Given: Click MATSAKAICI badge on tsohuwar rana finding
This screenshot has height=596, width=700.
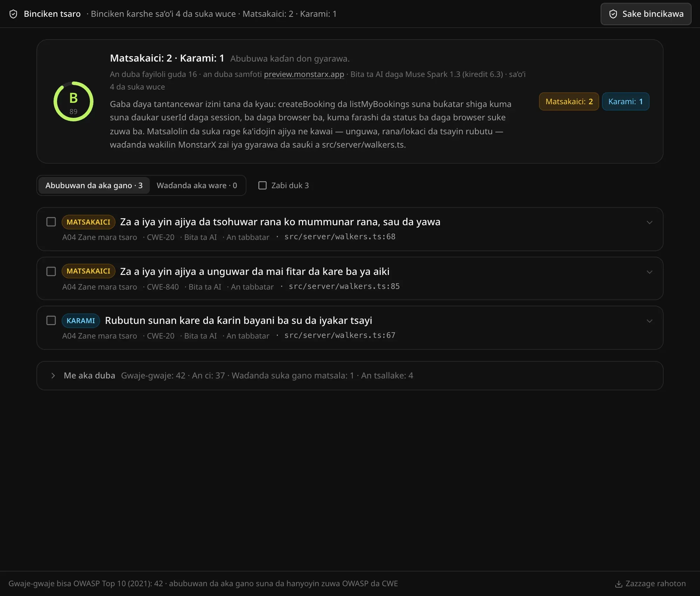Looking at the screenshot, I should [x=89, y=222].
